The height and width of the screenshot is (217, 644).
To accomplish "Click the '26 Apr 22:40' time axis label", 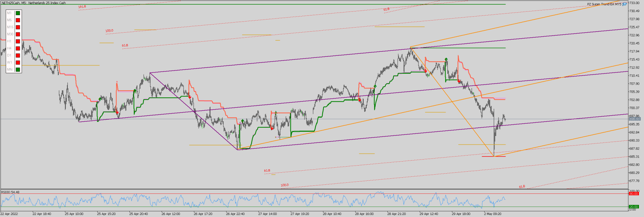I will point(235,214).
